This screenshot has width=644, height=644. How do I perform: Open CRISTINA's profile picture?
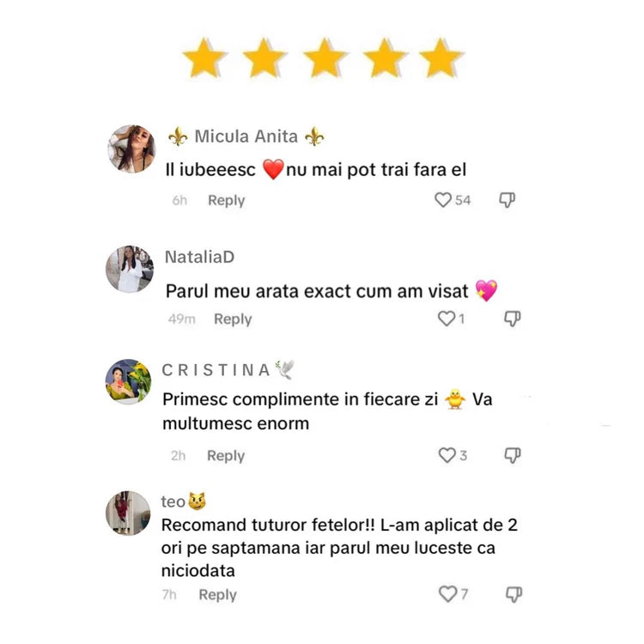click(128, 381)
